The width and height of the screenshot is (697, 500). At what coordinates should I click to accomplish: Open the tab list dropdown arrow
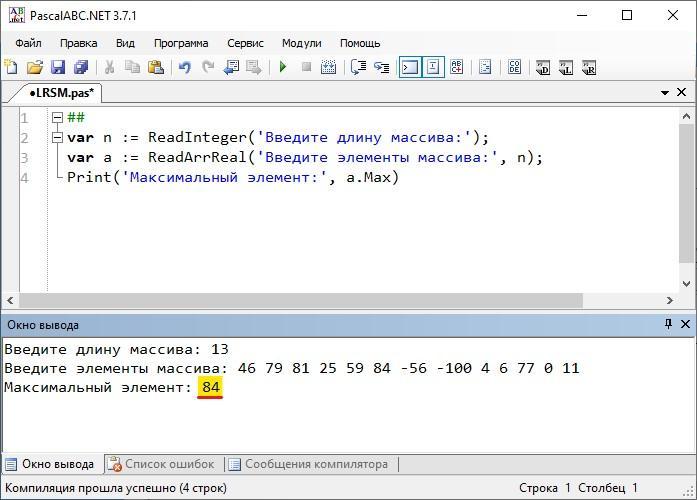(x=666, y=93)
